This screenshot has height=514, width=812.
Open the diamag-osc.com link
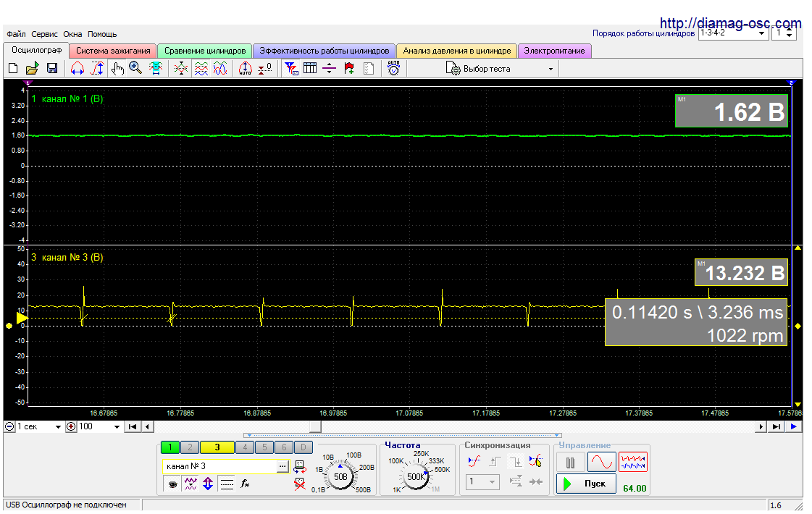click(730, 22)
